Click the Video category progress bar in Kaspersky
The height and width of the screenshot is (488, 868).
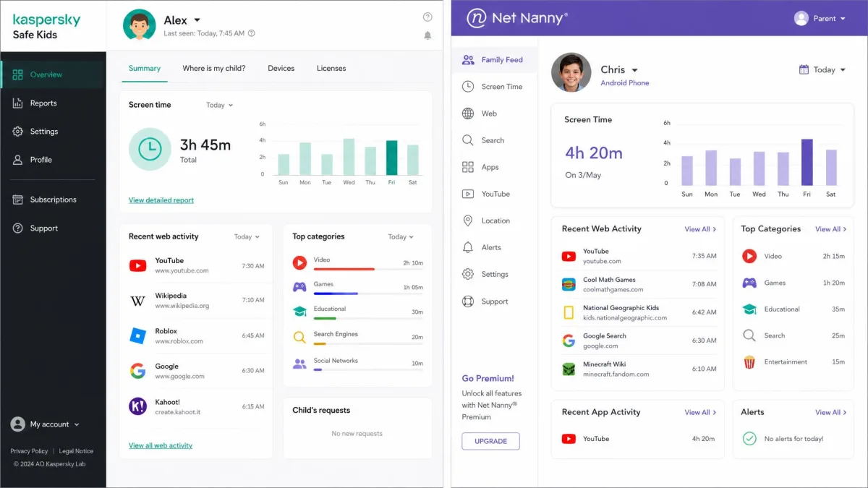368,269
